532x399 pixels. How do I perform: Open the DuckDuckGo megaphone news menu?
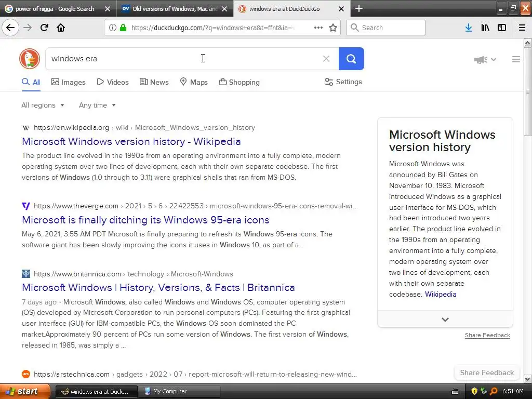pos(485,60)
